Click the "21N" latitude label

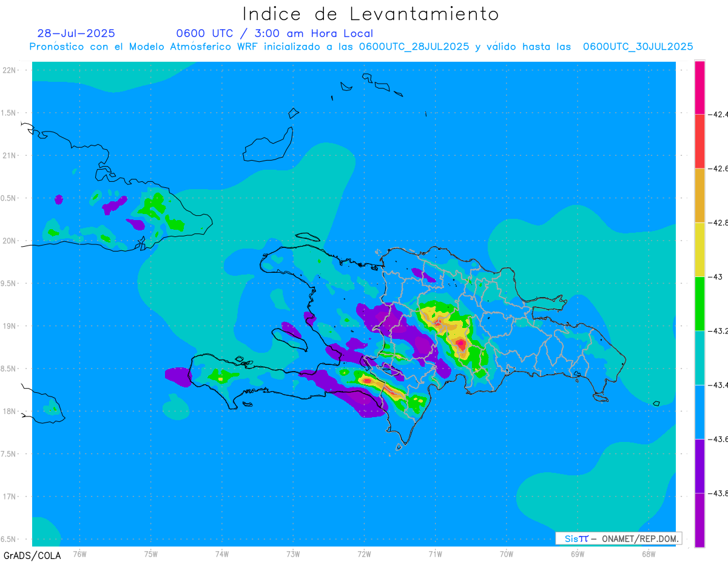point(10,155)
